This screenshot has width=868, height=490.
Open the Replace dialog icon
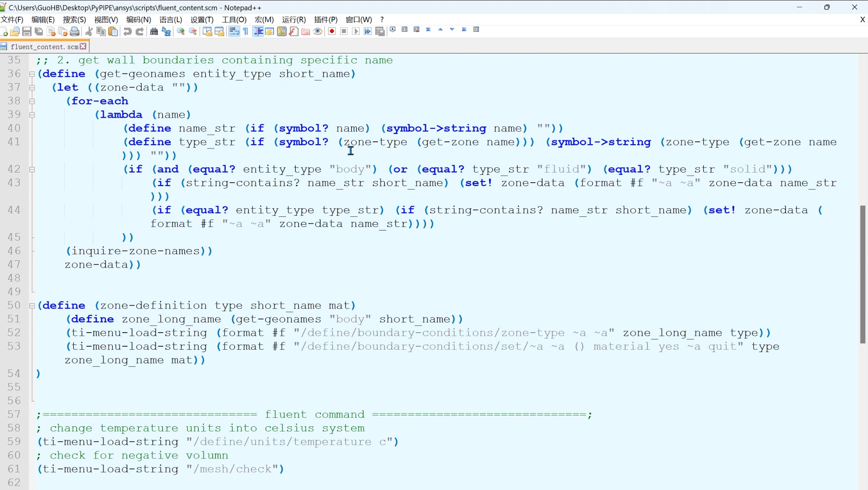(x=166, y=31)
